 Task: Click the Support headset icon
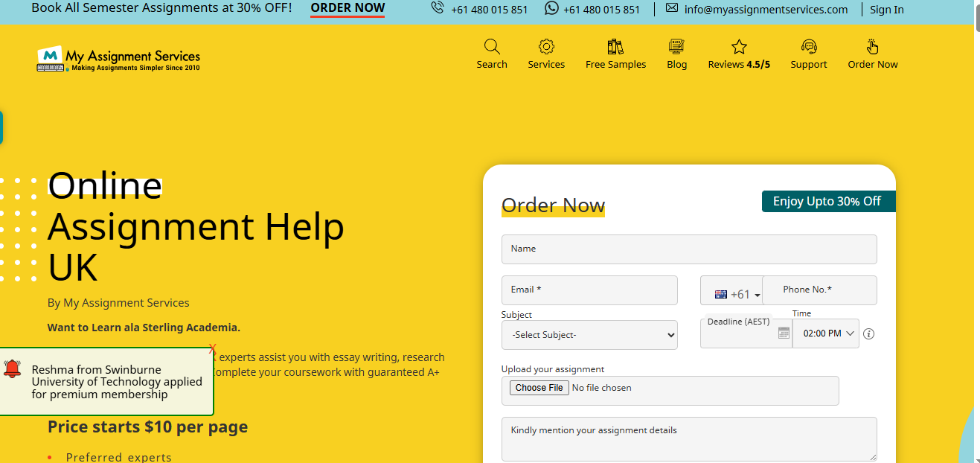pos(809,47)
